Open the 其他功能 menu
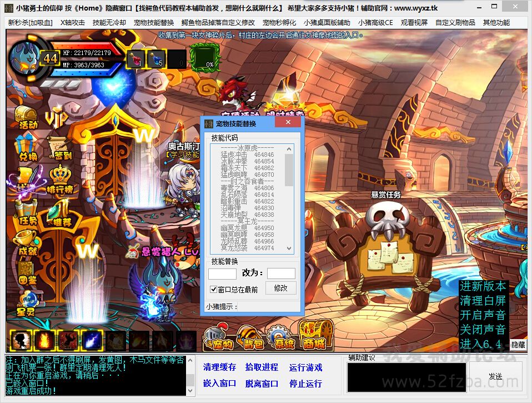 [496, 23]
